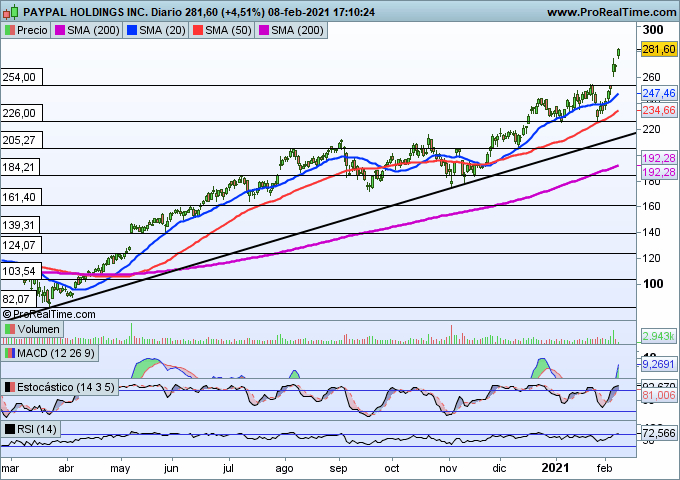Click the jul month on time axis
Viewport: 680px width, 480px height.
pyautogui.click(x=228, y=469)
